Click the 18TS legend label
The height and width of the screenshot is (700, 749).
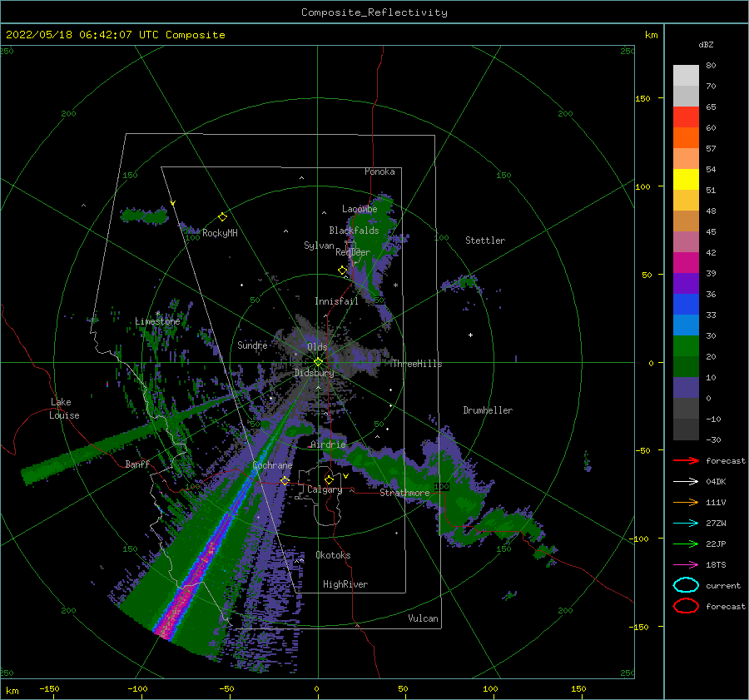[716, 565]
